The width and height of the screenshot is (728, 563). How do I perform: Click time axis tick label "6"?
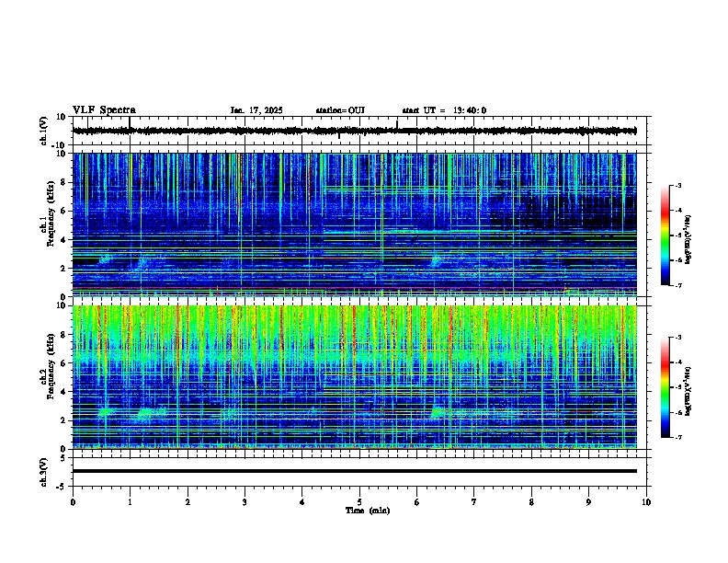(x=417, y=502)
